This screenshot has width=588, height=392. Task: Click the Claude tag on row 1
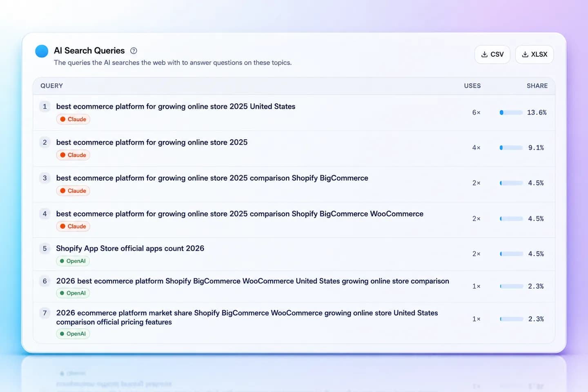[x=73, y=119]
